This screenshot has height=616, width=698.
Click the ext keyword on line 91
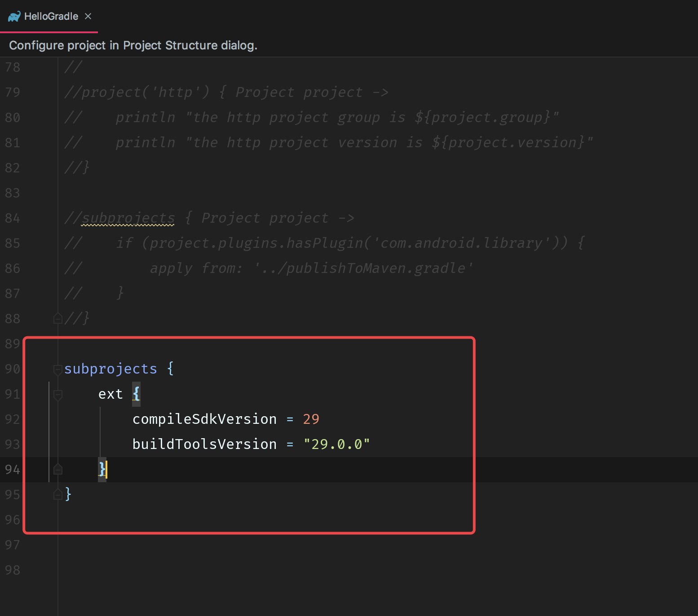pyautogui.click(x=110, y=394)
